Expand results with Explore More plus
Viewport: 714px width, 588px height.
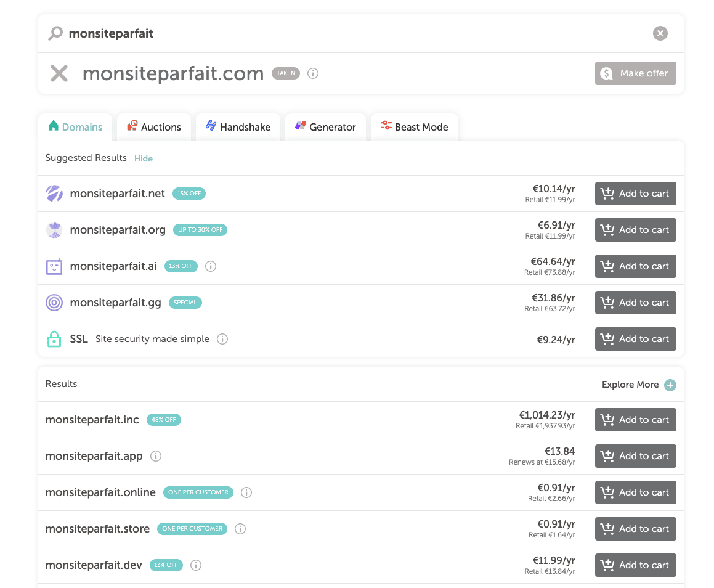tap(670, 385)
